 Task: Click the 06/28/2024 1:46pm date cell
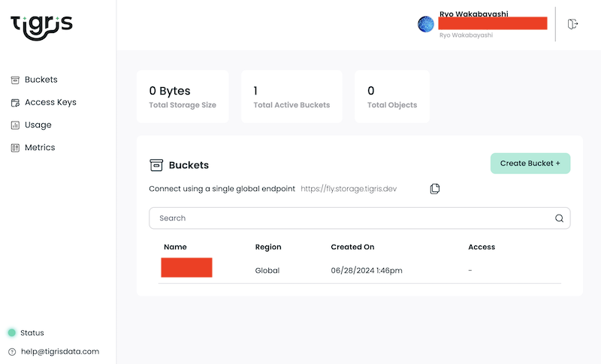(x=367, y=270)
